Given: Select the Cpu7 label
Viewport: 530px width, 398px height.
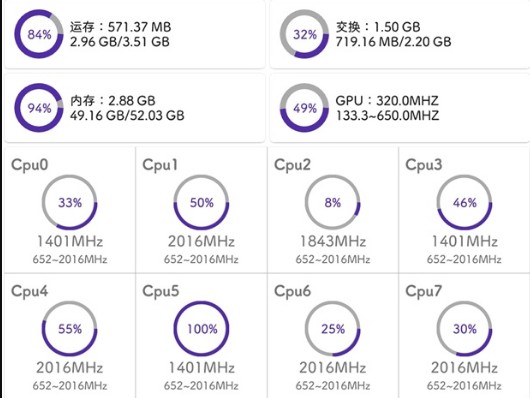Looking at the screenshot, I should click(424, 291).
